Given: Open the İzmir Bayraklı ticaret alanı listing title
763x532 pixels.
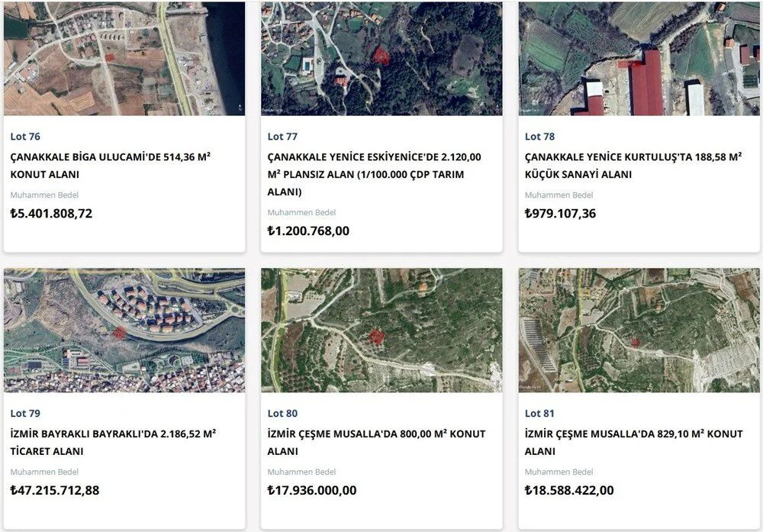Looking at the screenshot, I should coord(113,443).
